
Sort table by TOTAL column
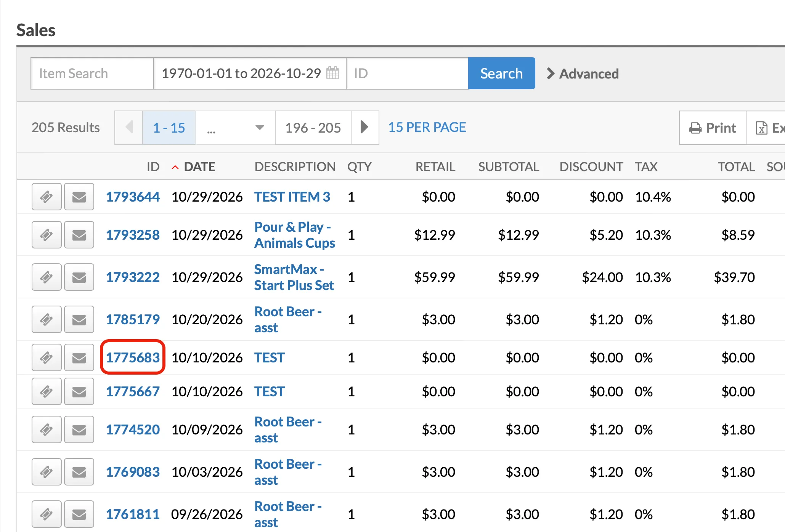(736, 167)
